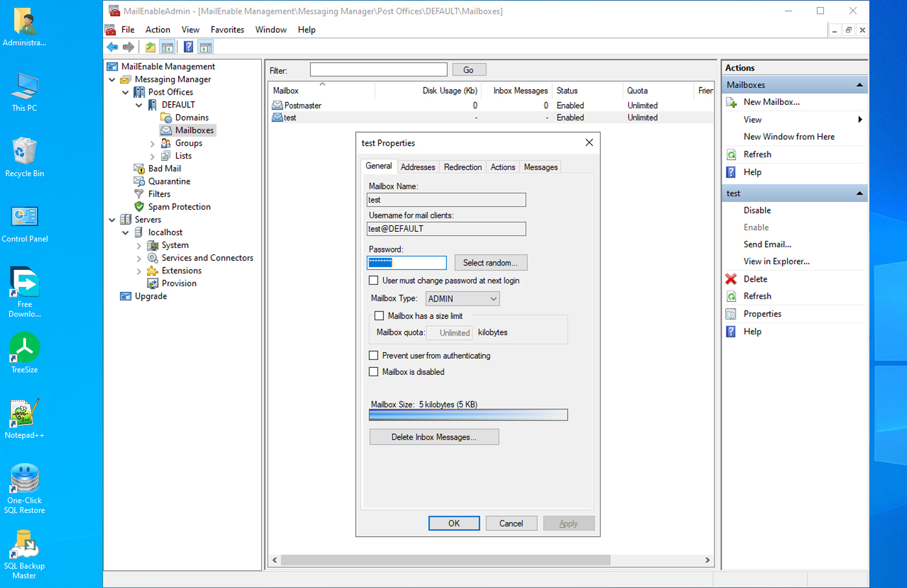
Task: Tick the Mailbox is disabled checkbox
Action: click(374, 372)
